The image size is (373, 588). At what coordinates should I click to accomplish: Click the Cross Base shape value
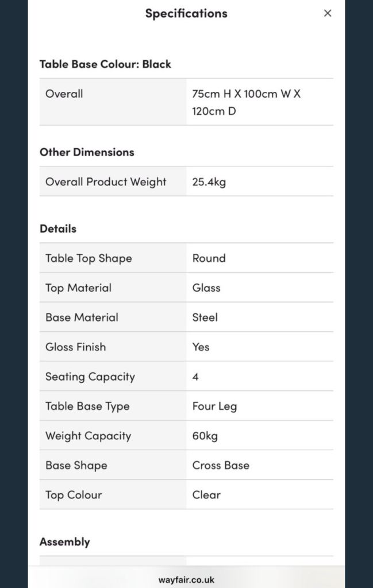tap(221, 465)
